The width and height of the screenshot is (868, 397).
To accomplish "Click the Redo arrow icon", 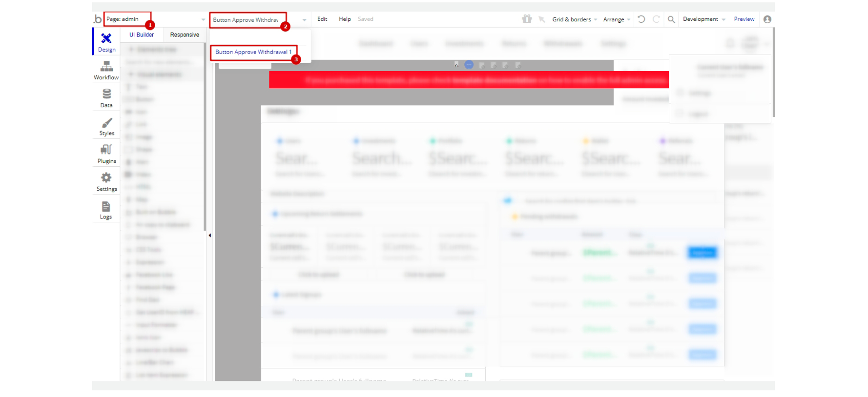I will point(656,19).
